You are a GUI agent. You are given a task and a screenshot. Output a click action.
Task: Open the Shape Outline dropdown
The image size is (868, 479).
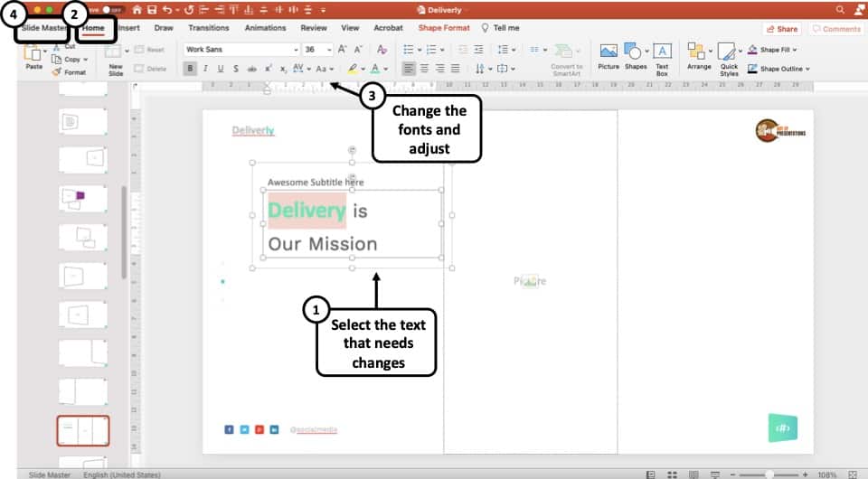778,69
